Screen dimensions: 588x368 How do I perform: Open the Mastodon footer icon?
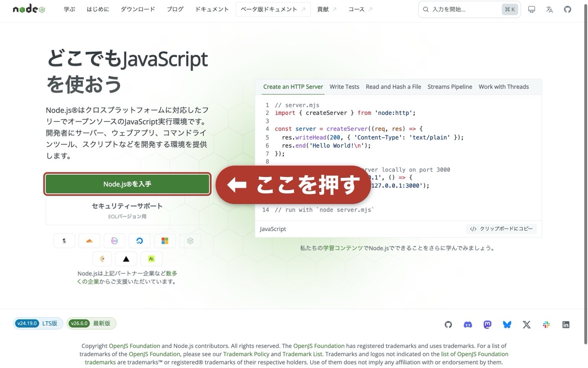pos(487,325)
